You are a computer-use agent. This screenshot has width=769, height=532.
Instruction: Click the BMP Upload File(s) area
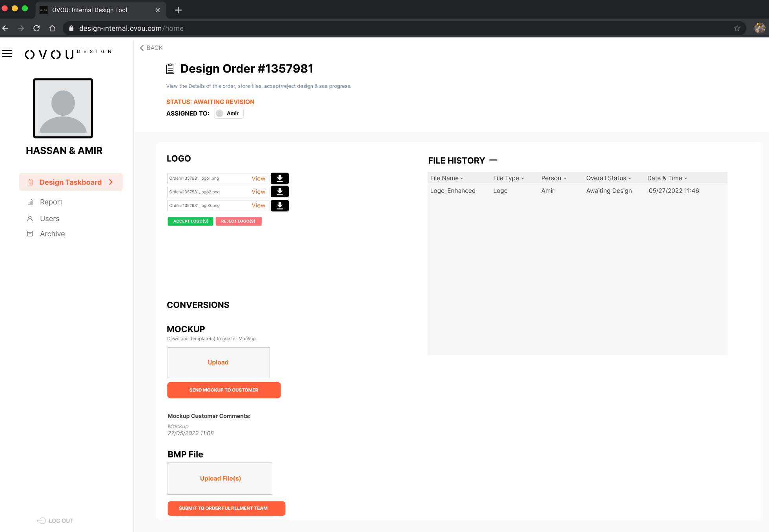click(x=220, y=478)
